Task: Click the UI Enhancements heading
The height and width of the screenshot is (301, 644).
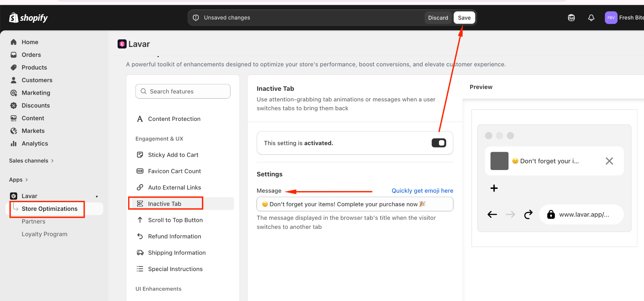Action: click(x=158, y=289)
